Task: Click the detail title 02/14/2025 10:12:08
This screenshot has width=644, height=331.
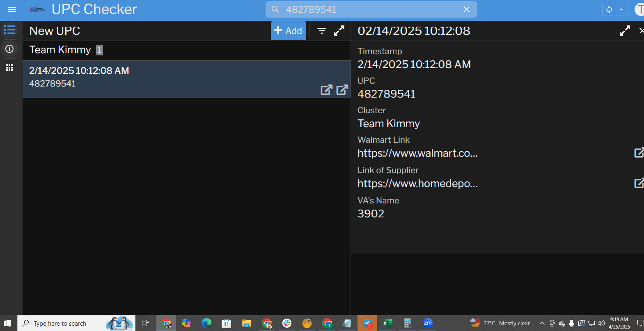Action: 414,31
